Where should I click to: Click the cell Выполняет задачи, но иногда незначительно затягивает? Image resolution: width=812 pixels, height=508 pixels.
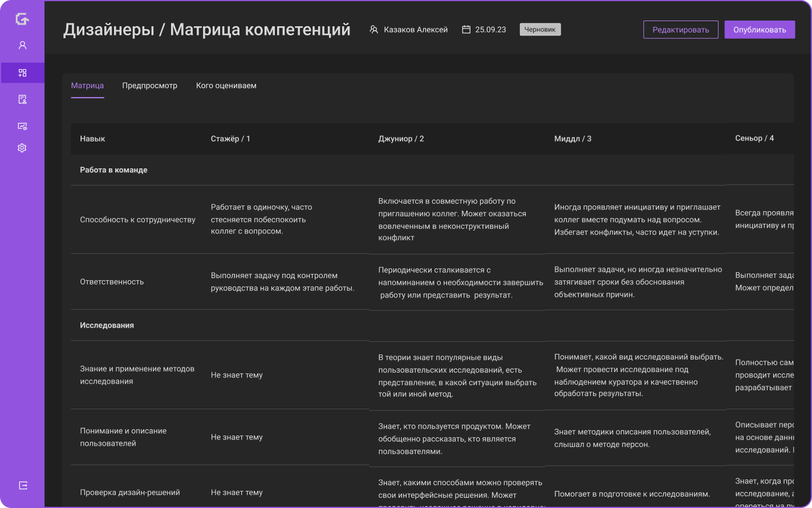638,282
